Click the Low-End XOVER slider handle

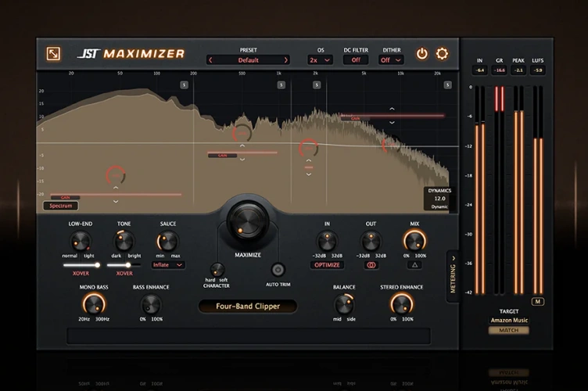98,265
